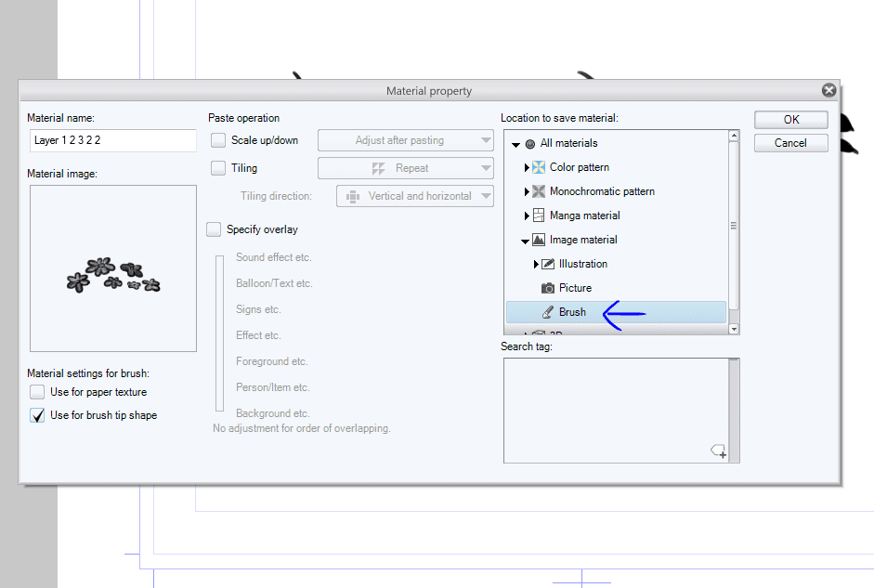Close the Material property dialog
Screen dimensions: 874x588
828,90
